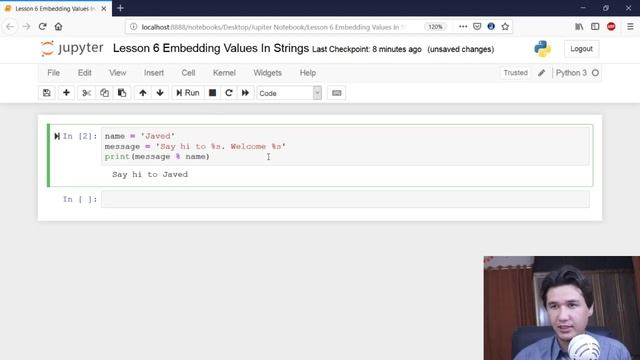Click the red adblock extension icon
Viewport: 640px width, 360px height.
(611, 27)
